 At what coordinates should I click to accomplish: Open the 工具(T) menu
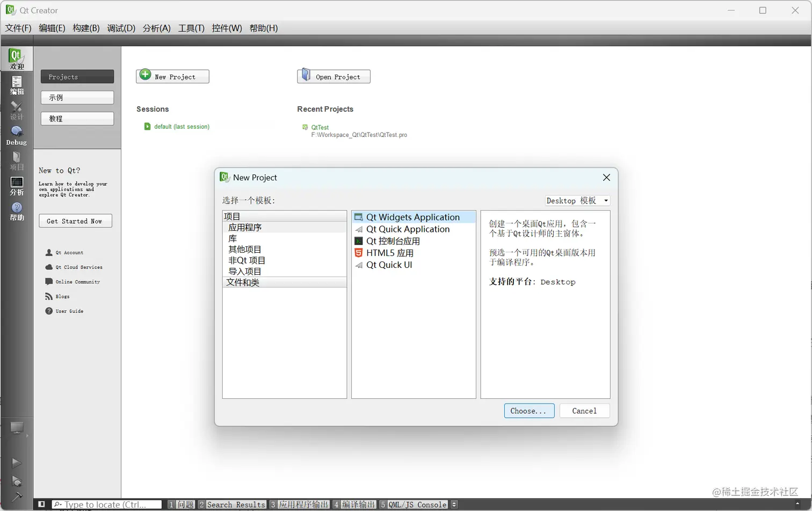tap(191, 28)
